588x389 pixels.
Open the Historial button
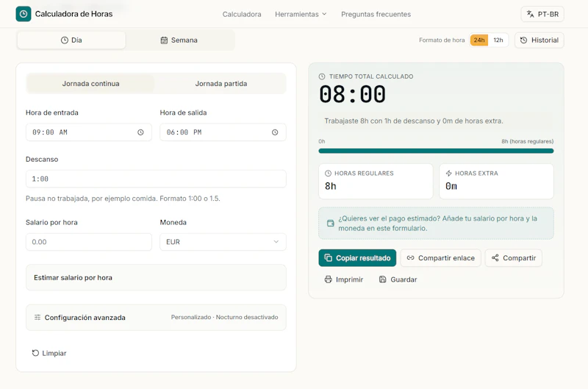point(539,40)
